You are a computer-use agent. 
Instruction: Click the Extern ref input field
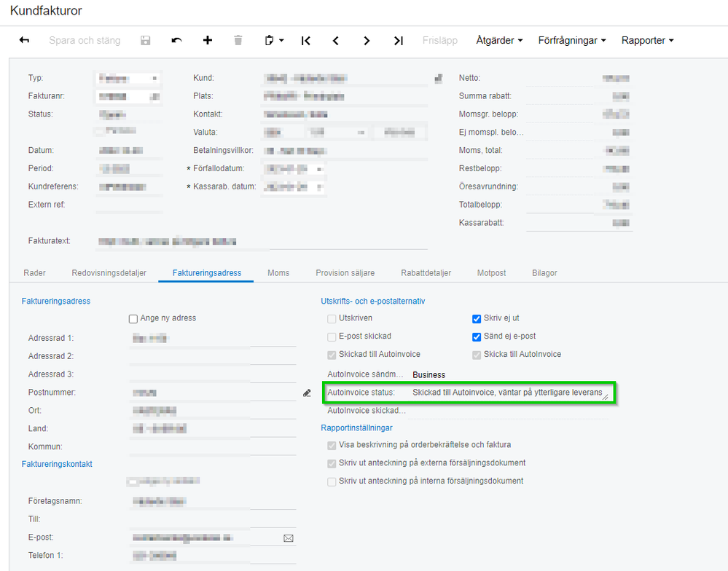click(129, 205)
